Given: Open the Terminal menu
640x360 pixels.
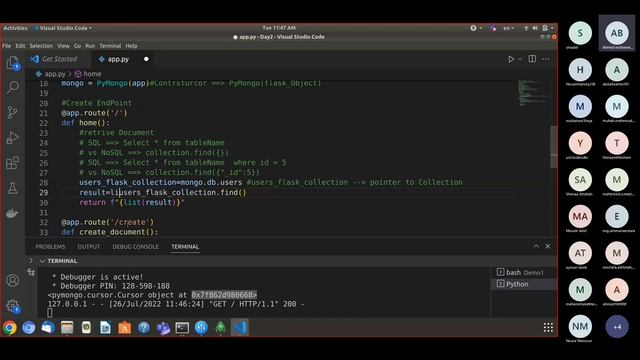Looking at the screenshot, I should click(110, 46).
